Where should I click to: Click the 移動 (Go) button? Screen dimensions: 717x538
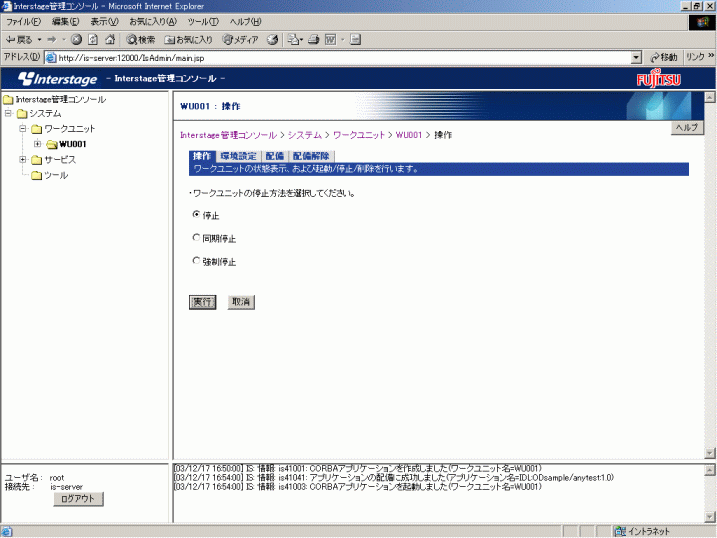[663, 57]
